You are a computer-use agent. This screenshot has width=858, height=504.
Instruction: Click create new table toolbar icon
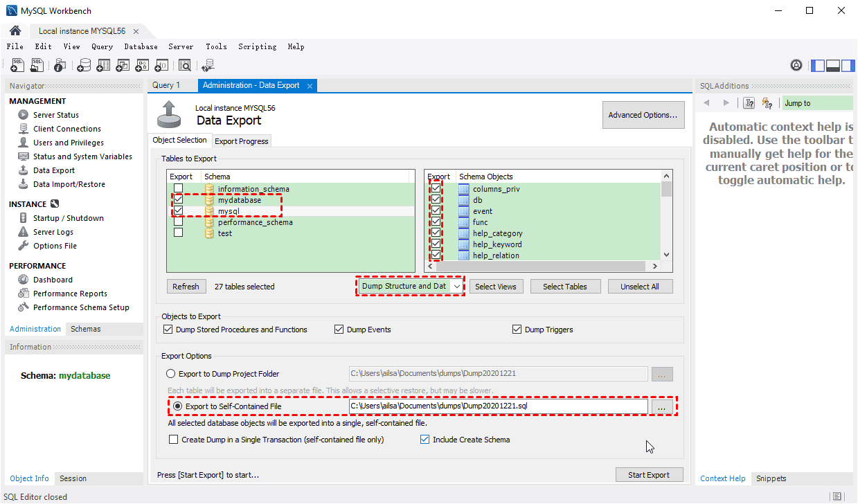tap(103, 65)
